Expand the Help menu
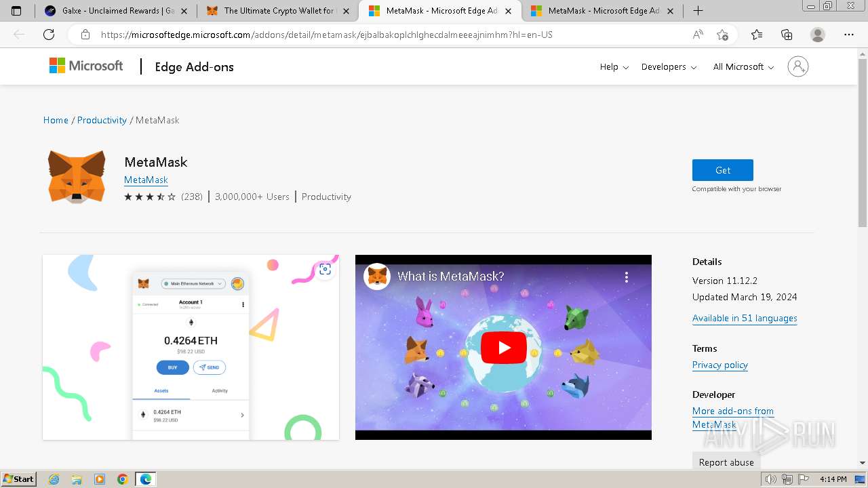The width and height of the screenshot is (868, 488). pos(614,66)
